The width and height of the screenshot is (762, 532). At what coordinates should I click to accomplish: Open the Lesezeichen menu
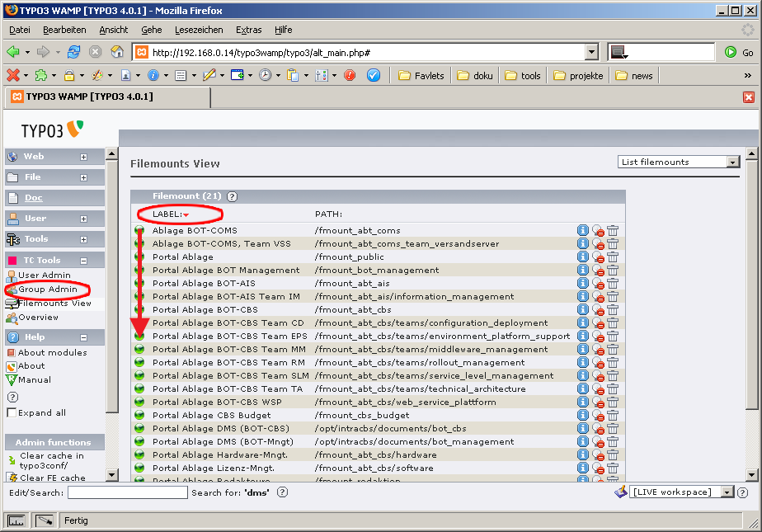click(199, 30)
